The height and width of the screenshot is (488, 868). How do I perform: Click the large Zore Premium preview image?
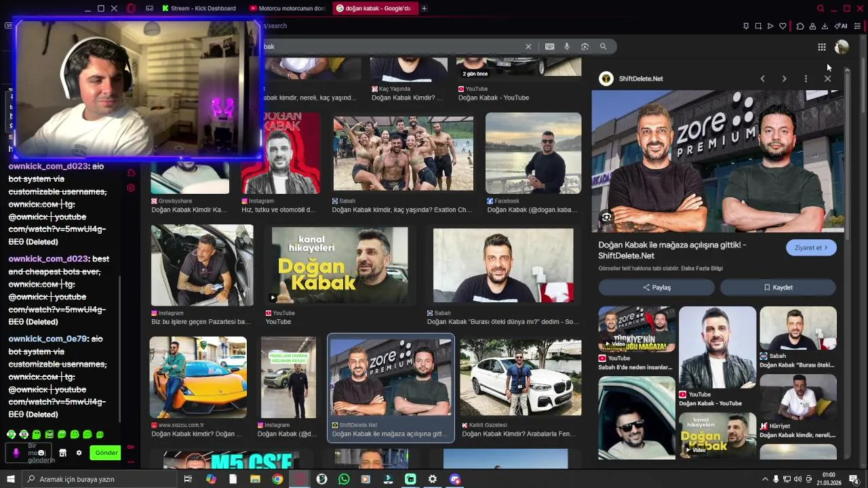718,161
